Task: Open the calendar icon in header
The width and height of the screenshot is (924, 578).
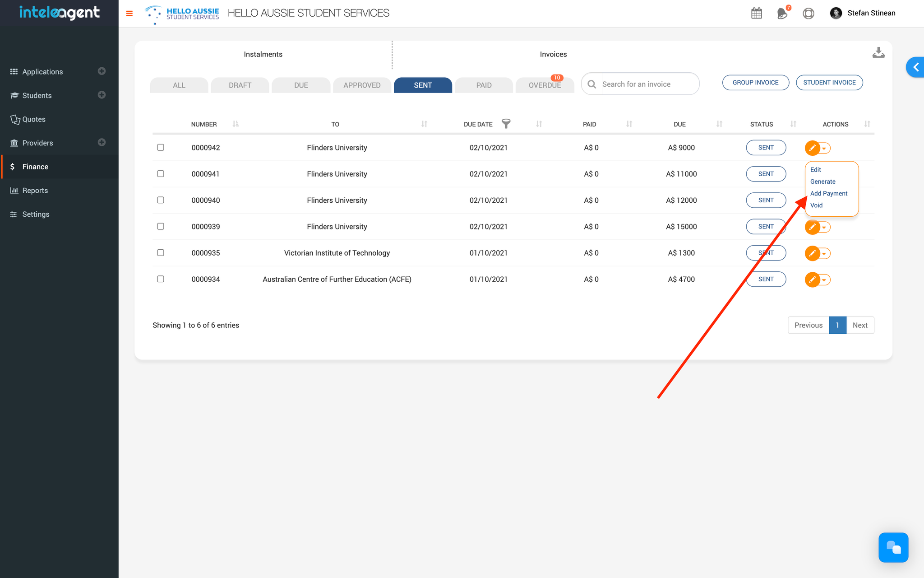Action: coord(757,13)
